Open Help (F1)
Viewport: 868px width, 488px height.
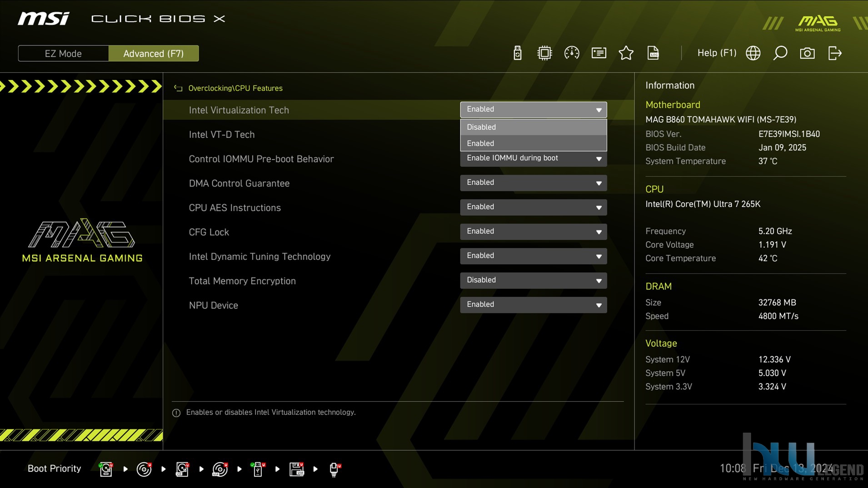point(717,53)
